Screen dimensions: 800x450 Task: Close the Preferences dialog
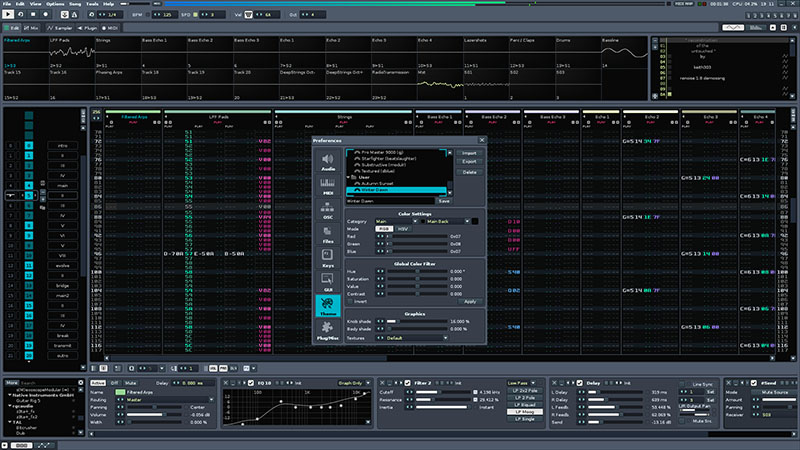point(482,140)
